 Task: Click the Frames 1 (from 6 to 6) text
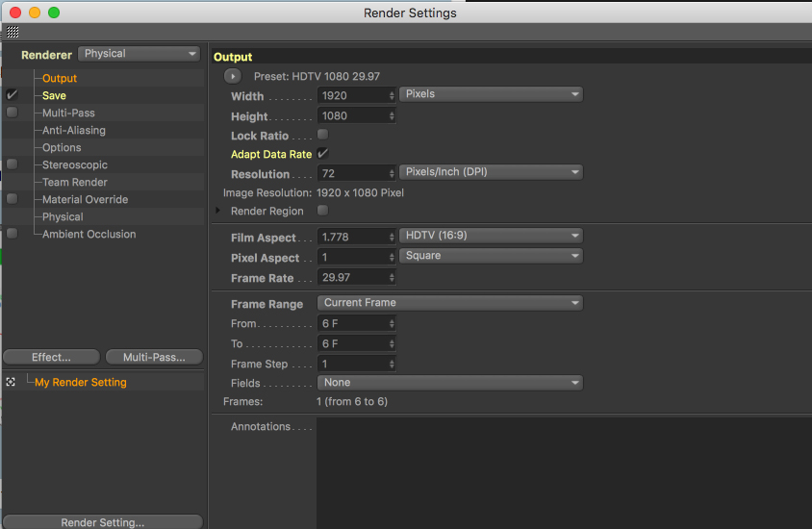351,402
